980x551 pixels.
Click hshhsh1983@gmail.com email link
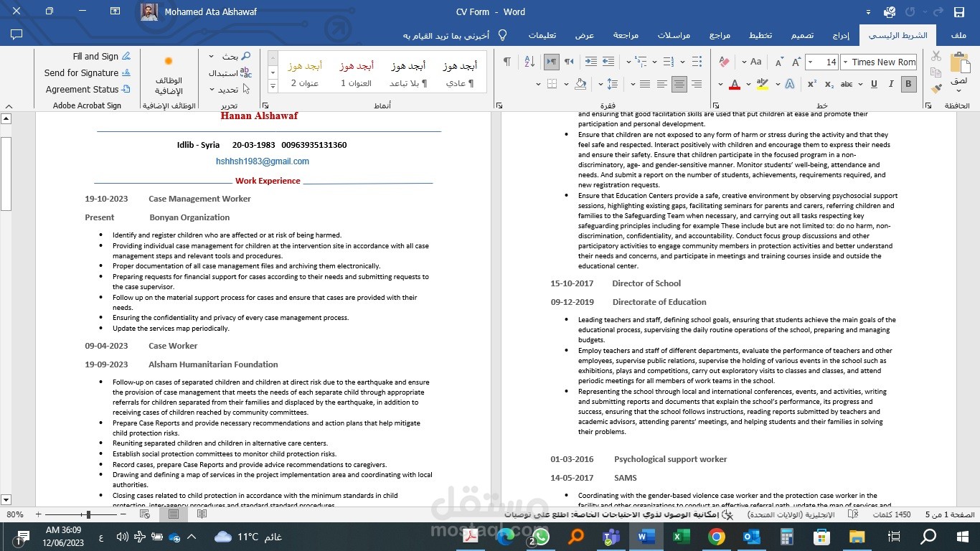click(263, 161)
